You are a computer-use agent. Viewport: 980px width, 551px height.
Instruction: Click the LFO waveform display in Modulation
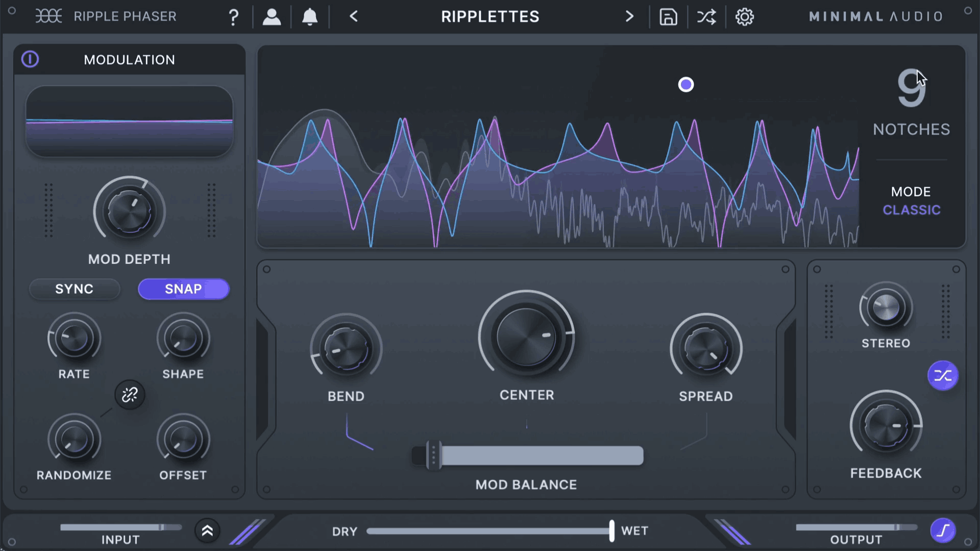(130, 121)
